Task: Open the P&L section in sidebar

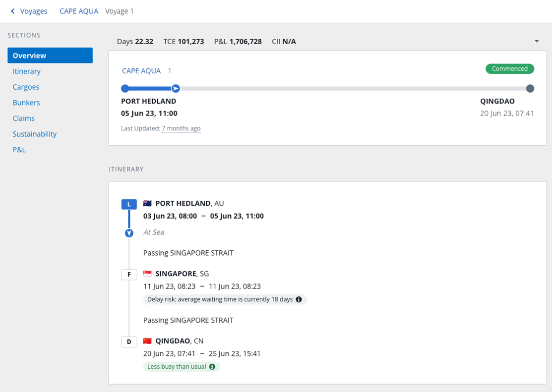Action: click(19, 150)
